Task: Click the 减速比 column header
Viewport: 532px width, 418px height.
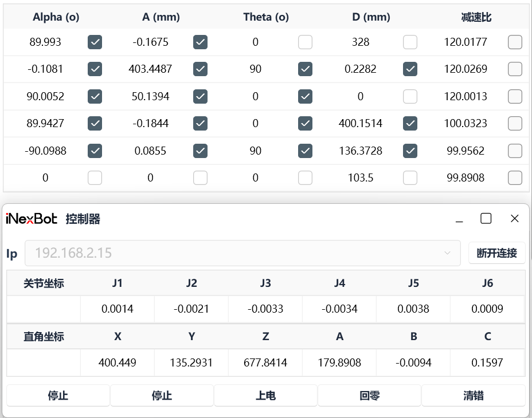Action: pyautogui.click(x=476, y=17)
